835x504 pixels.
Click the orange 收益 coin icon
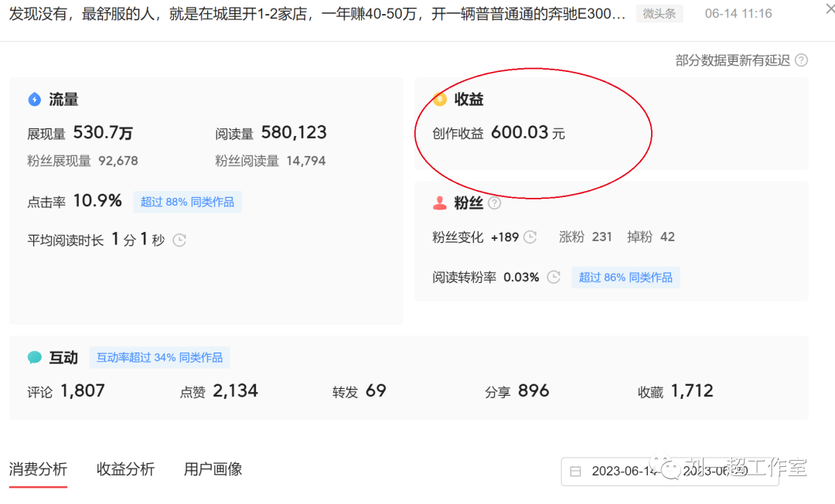coord(440,99)
